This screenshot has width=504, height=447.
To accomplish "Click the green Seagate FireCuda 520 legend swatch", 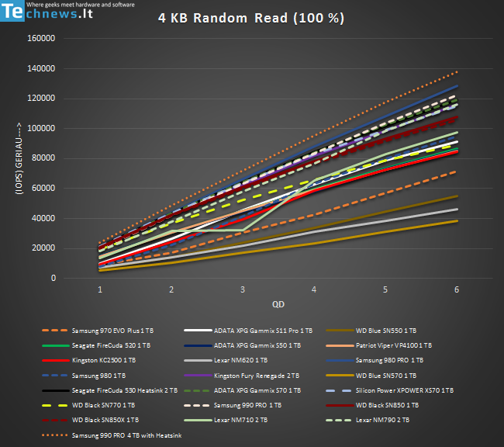I will click(x=55, y=345).
